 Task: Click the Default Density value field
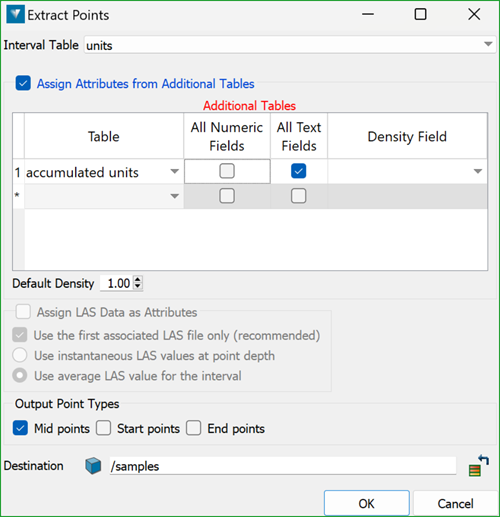117,283
